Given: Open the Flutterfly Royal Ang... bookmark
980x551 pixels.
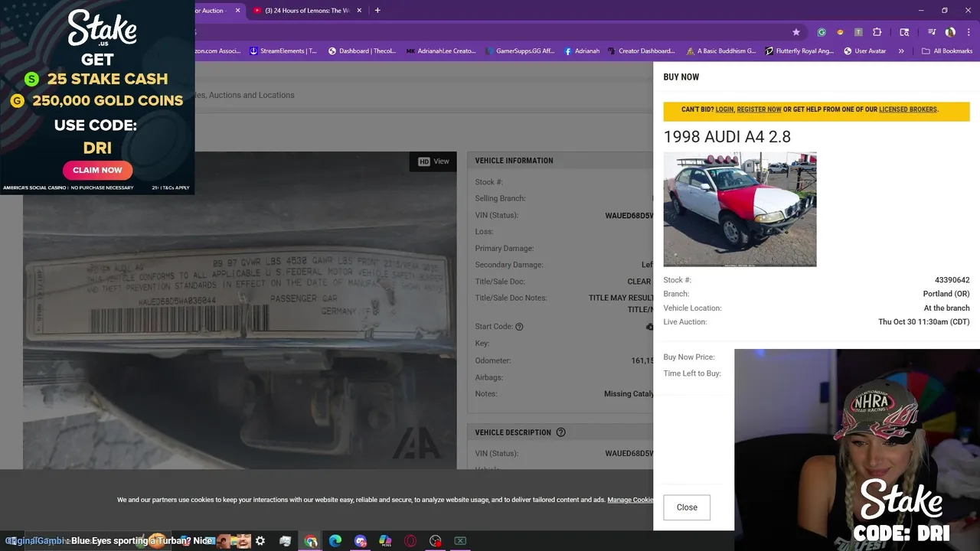Looking at the screenshot, I should (x=799, y=51).
